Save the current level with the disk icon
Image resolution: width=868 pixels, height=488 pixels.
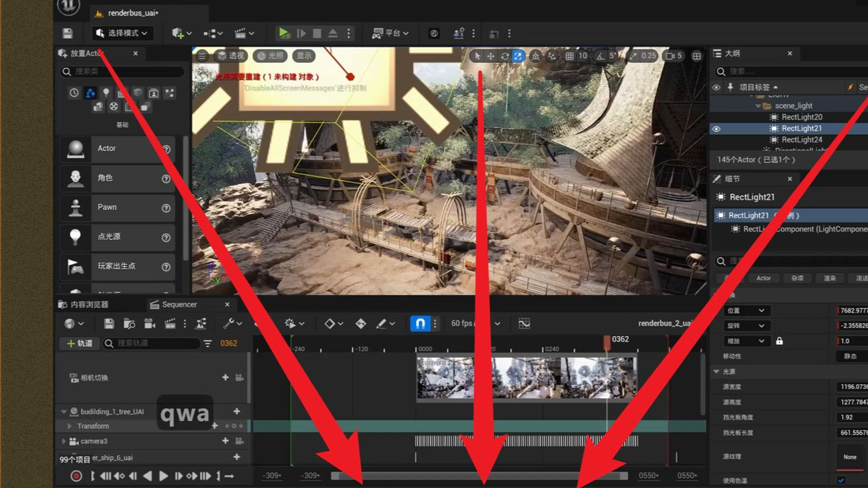(x=67, y=33)
